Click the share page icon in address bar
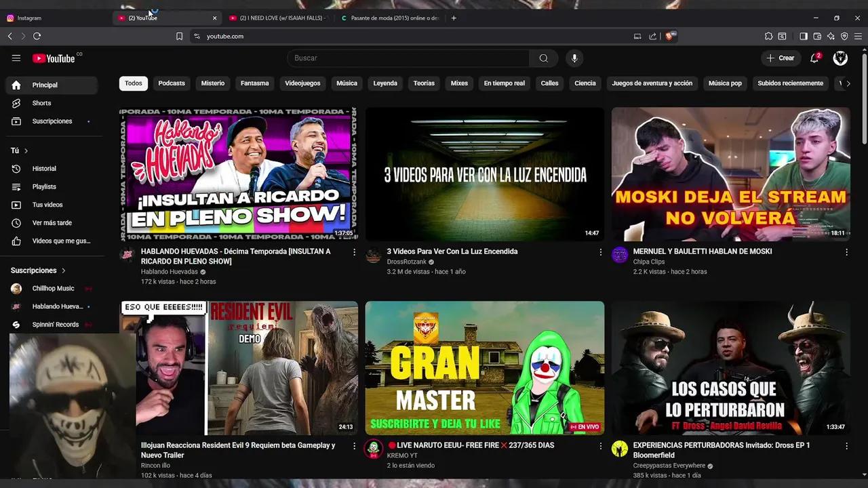 (652, 36)
